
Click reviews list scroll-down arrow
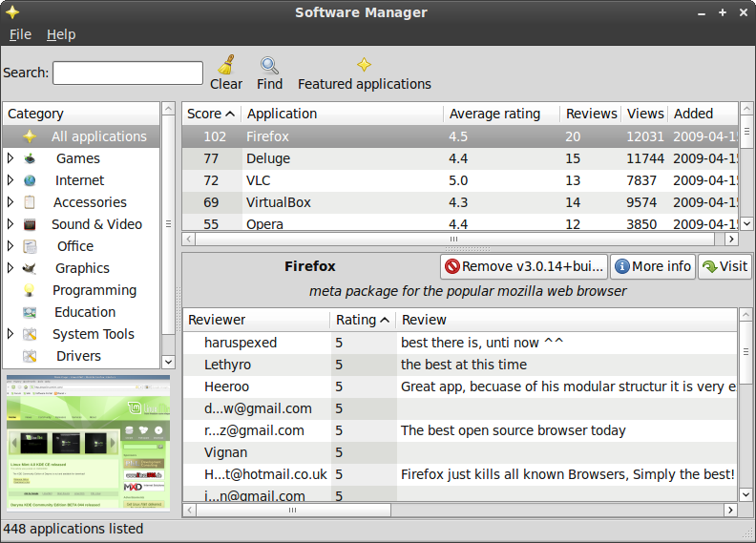[745, 494]
